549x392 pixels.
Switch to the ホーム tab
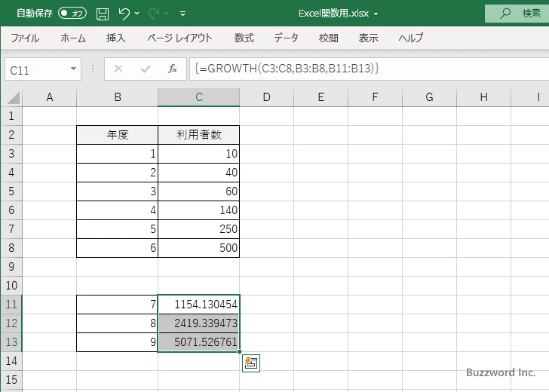coord(73,38)
